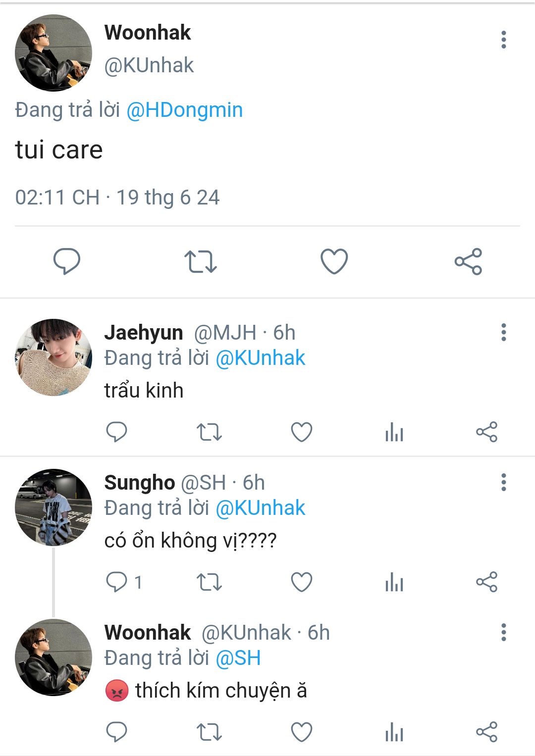Open more options on Sungho's reply
Viewport: 535px width, 756px height.
coord(504,482)
